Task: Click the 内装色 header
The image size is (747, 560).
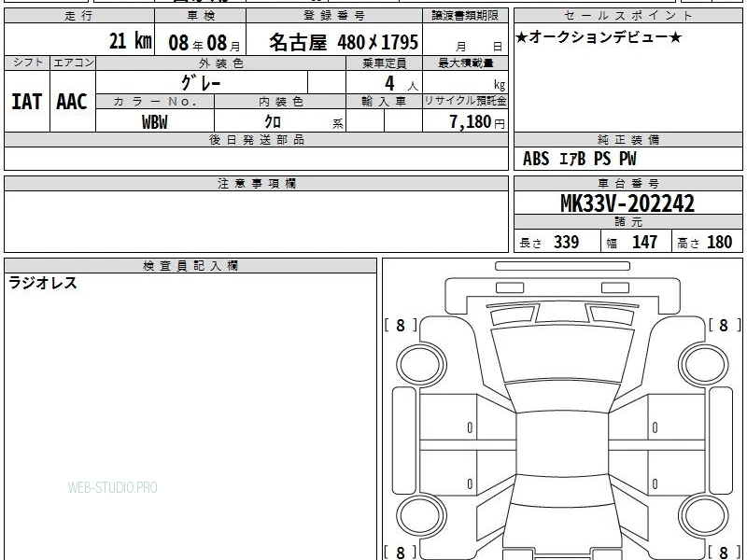Action: coord(281,102)
